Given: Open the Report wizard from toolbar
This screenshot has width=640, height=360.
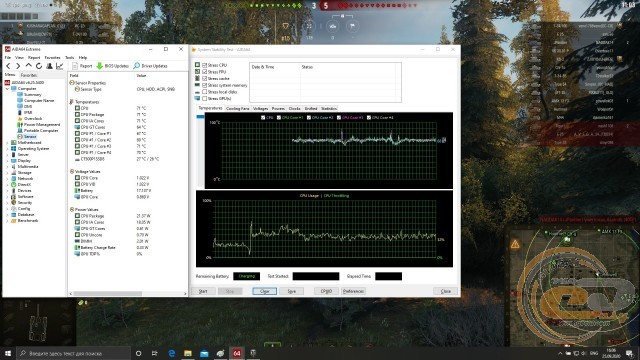Looking at the screenshot, I should click(82, 66).
